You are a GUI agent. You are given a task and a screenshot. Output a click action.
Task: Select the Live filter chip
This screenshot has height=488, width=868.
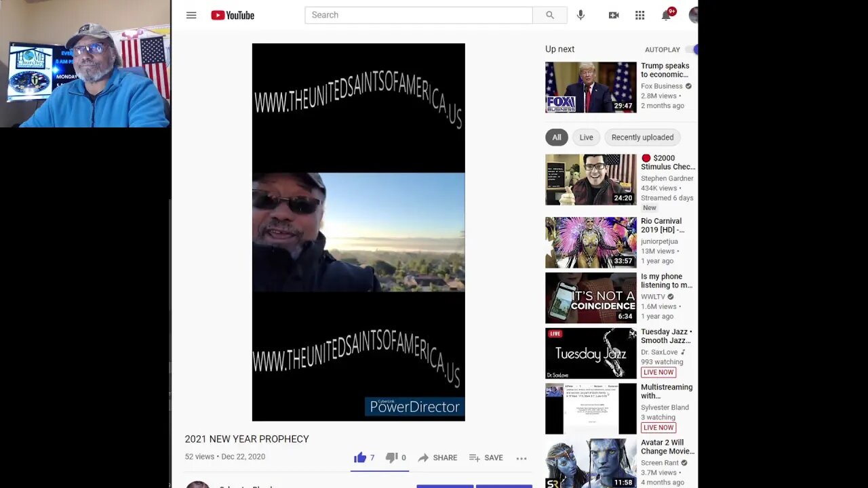586,138
